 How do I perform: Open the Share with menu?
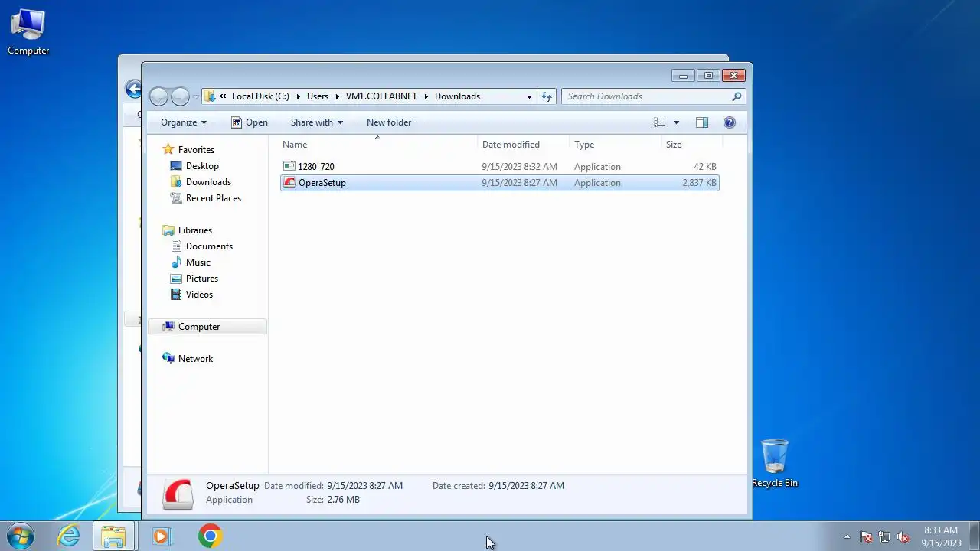pyautogui.click(x=317, y=122)
